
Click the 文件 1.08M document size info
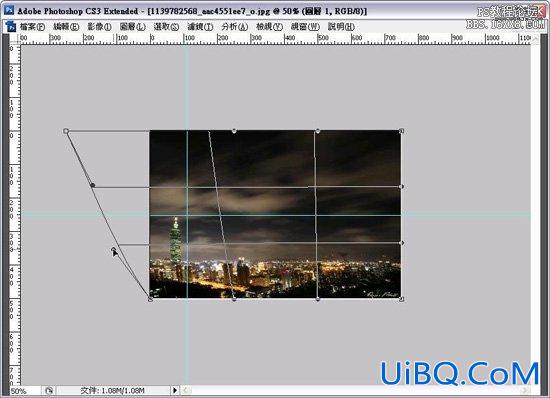pos(113,390)
